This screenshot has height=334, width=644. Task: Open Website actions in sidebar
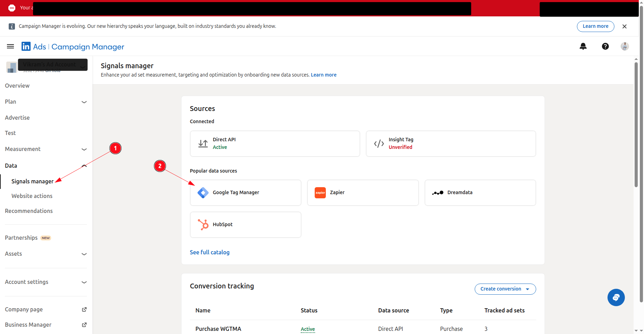(32, 196)
